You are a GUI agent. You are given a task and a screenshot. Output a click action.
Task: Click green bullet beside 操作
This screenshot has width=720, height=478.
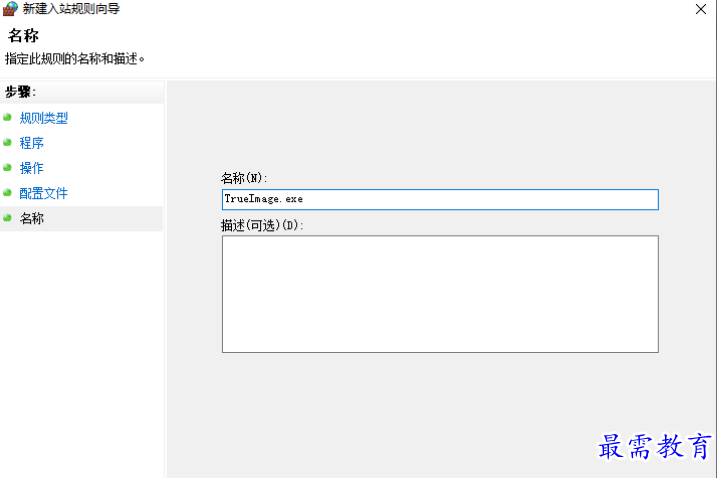pyautogui.click(x=7, y=168)
